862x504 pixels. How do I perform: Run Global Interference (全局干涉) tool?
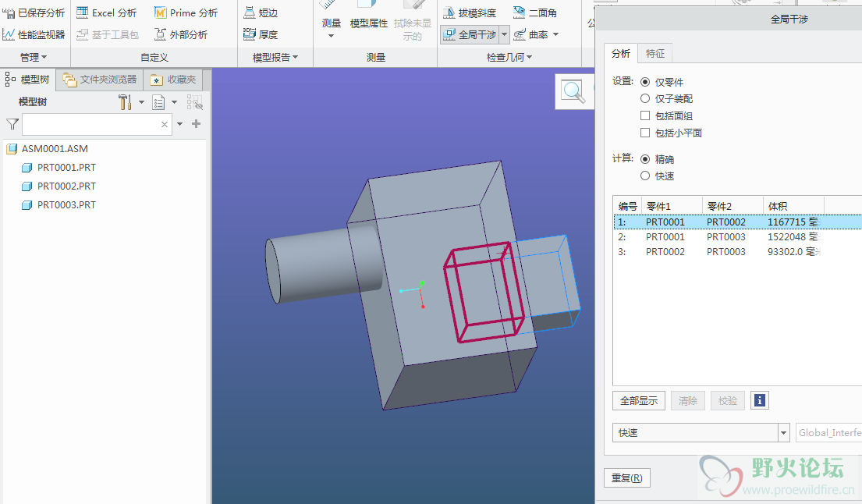[x=470, y=34]
